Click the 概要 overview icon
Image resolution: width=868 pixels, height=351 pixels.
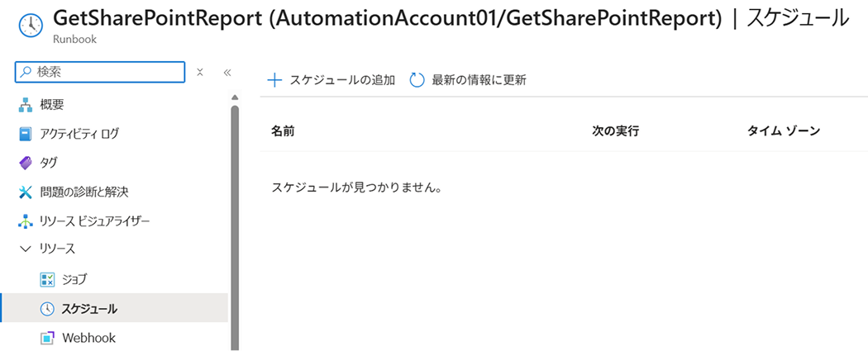tap(25, 104)
